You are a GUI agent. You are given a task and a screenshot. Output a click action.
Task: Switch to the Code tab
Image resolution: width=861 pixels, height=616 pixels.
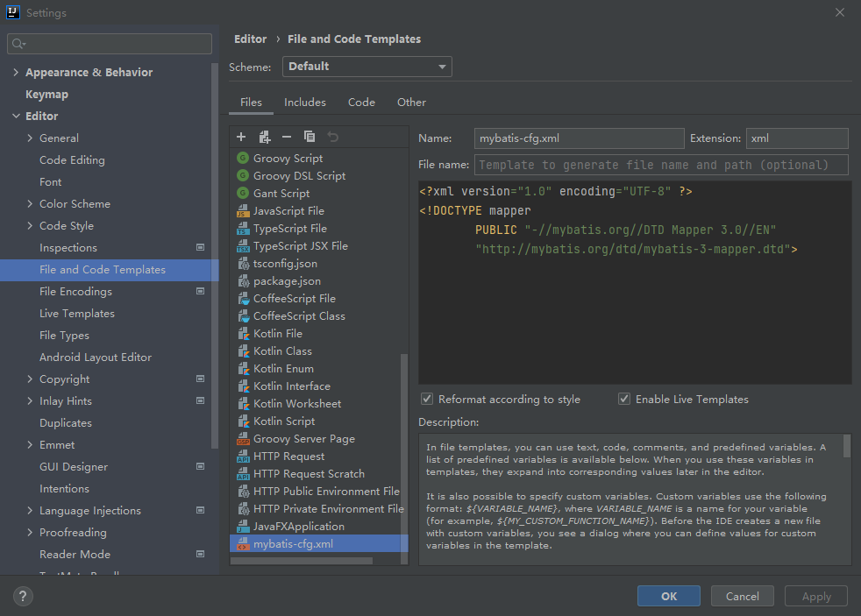pyautogui.click(x=361, y=103)
